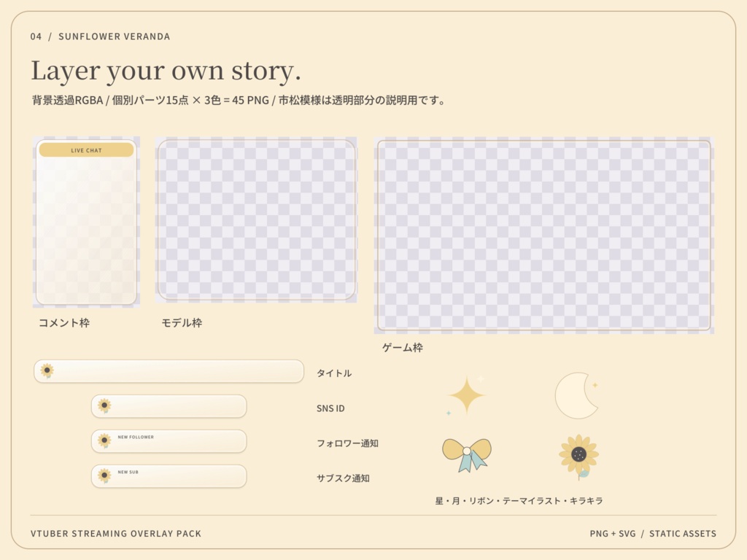Click the small sparkle beside the moon
The image size is (747, 560).
pos(595,384)
